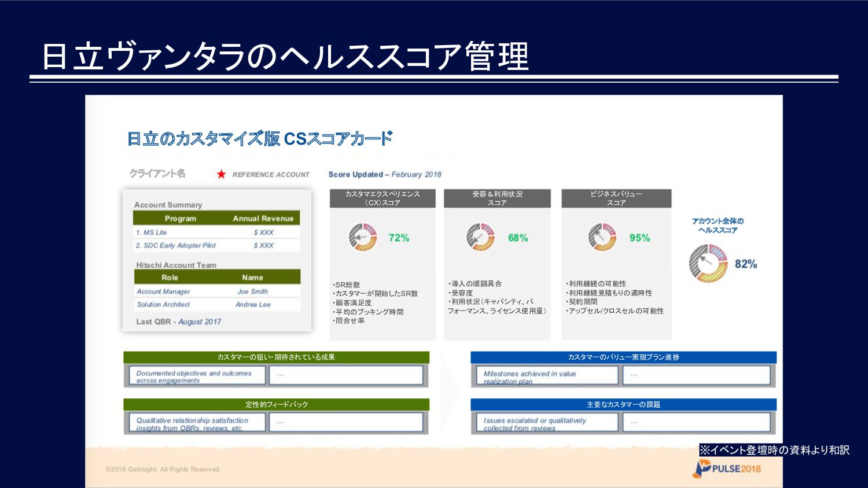Image resolution: width=868 pixels, height=488 pixels.
Task: Click the Account Summary heading
Action: [168, 205]
